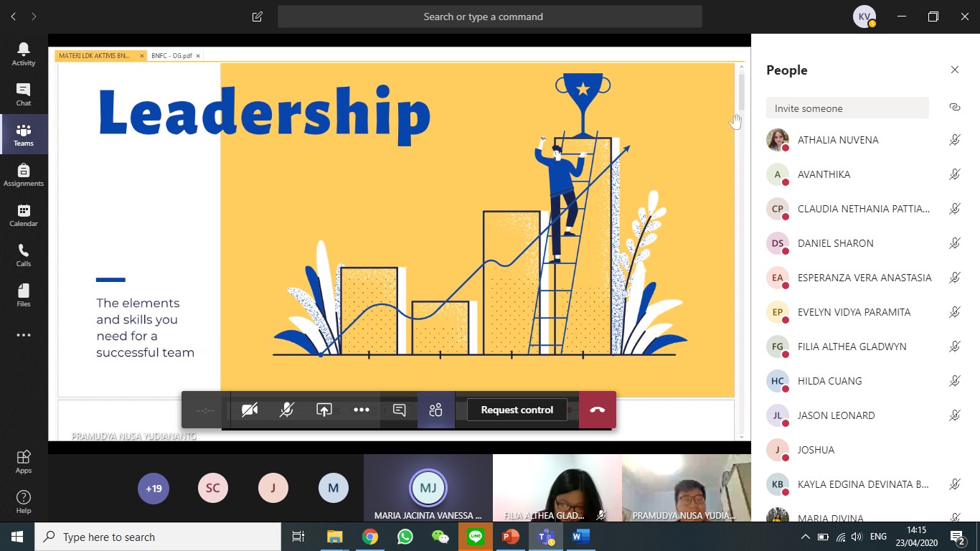Toggle the camera on in call toolbar
Screen dimensions: 980x551
pyautogui.click(x=250, y=410)
